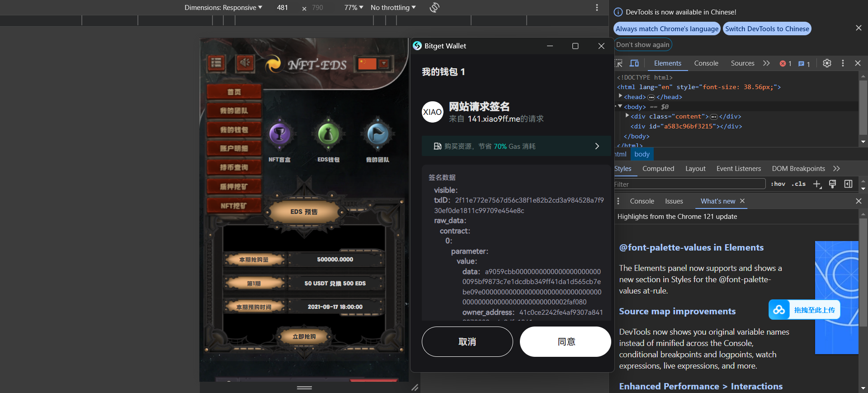
Task: Click the new style rule plus icon
Action: click(817, 184)
